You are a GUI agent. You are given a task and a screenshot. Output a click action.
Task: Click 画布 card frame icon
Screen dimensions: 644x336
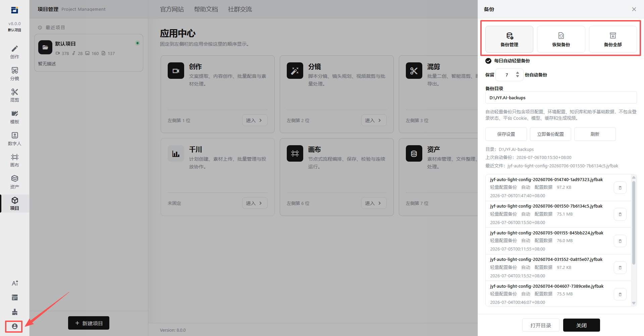tap(295, 154)
